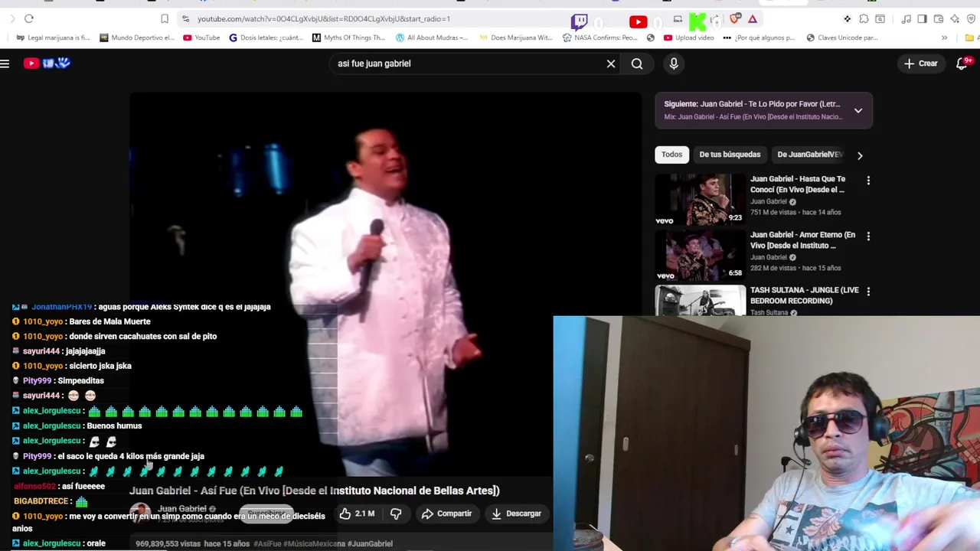Viewport: 980px width, 551px height.
Task: Open 'Legal marijuana is fi...' bookmark
Action: tap(53, 37)
